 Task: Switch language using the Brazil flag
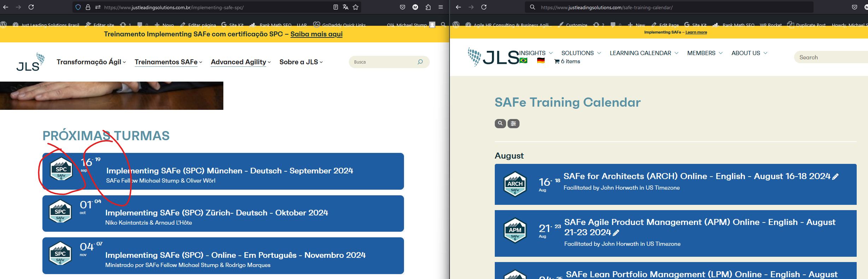(523, 61)
